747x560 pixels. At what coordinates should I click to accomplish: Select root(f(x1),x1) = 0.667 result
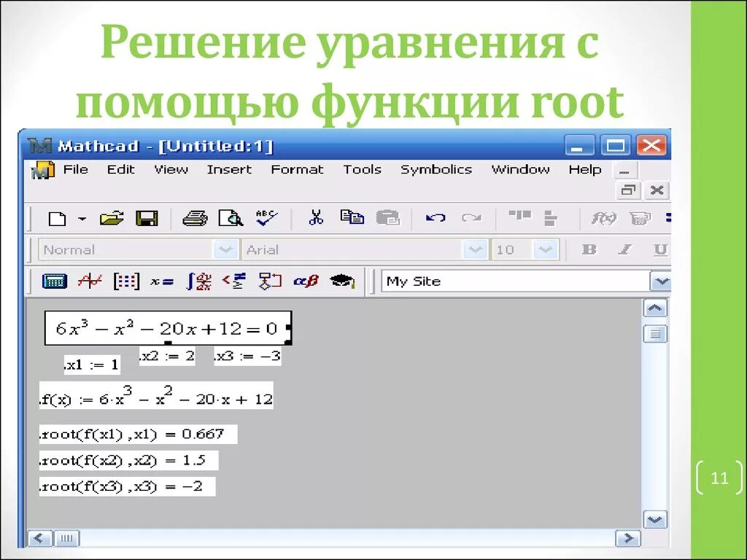[138, 434]
